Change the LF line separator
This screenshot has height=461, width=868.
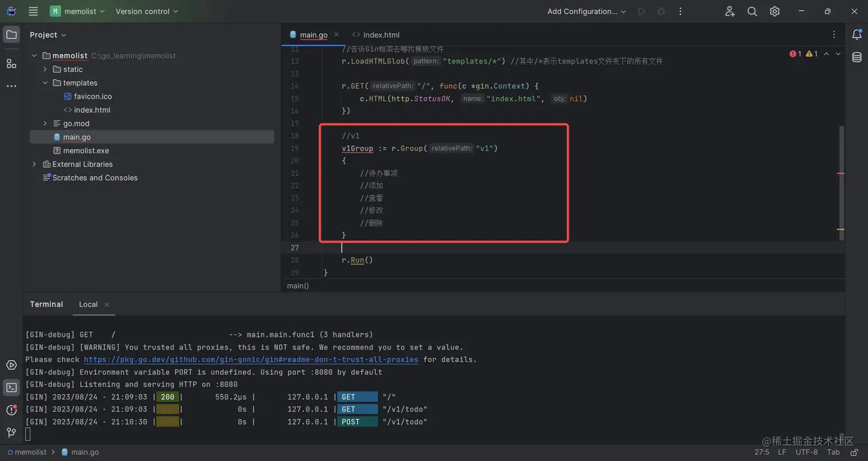point(782,452)
